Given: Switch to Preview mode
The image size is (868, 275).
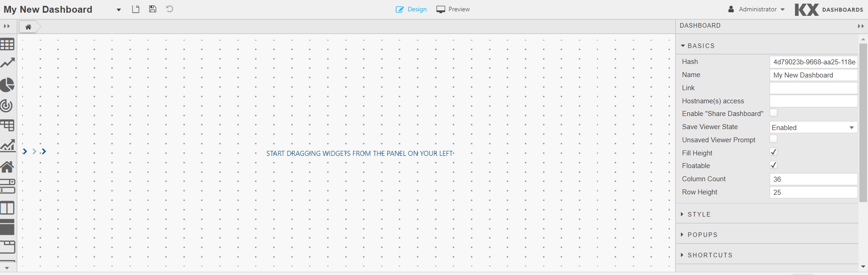Looking at the screenshot, I should [453, 9].
